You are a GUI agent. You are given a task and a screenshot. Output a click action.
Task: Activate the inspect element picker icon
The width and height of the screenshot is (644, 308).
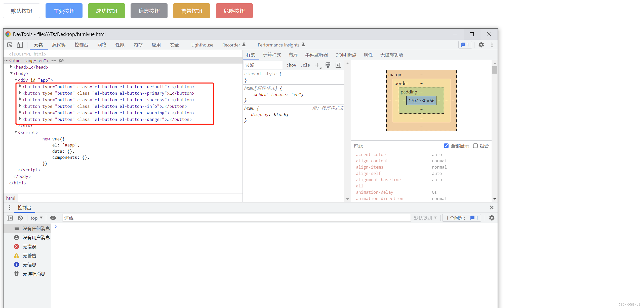(x=10, y=45)
